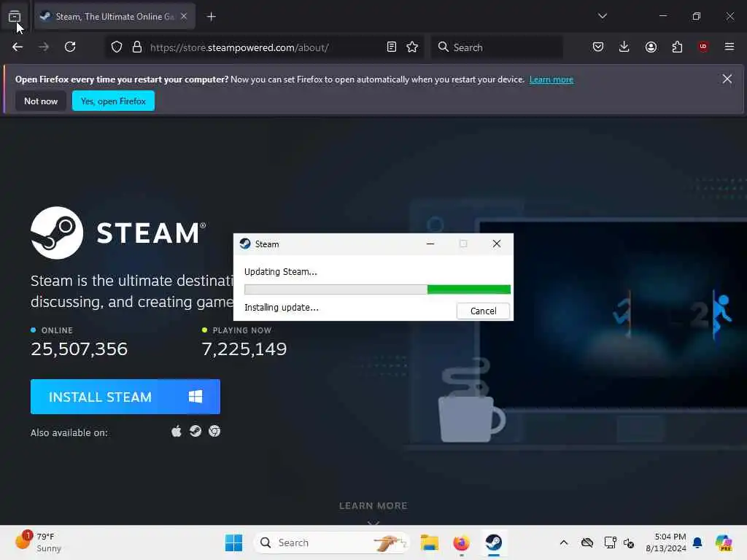Open the Windows Start menu
This screenshot has height=560, width=747.
(233, 542)
